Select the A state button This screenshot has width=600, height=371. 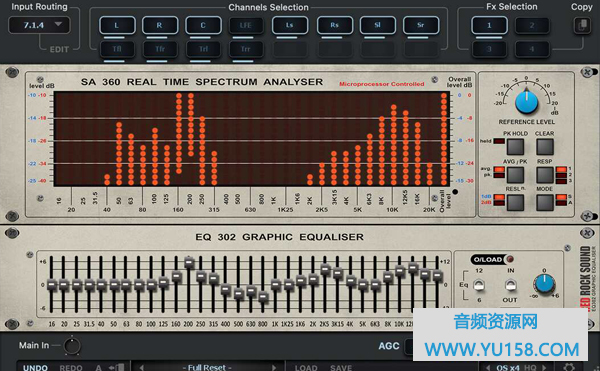98,368
